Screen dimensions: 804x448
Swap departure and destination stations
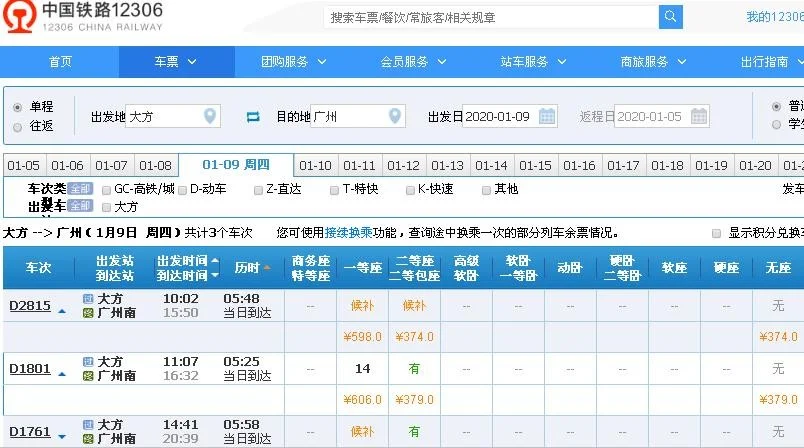(x=253, y=117)
